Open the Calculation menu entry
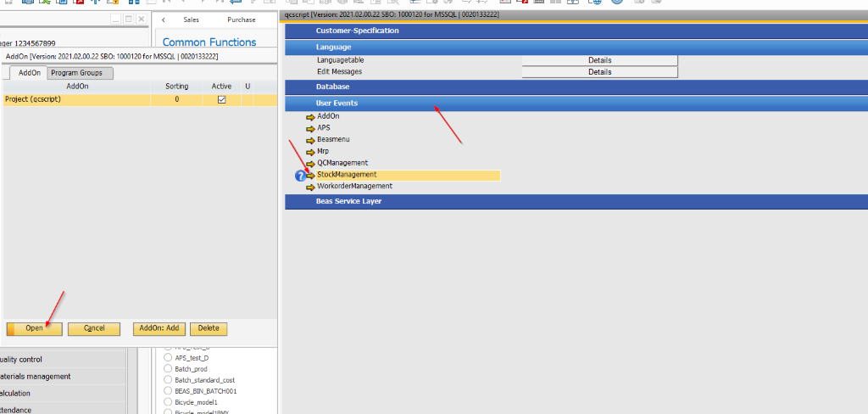This screenshot has width=868, height=414. [63, 393]
